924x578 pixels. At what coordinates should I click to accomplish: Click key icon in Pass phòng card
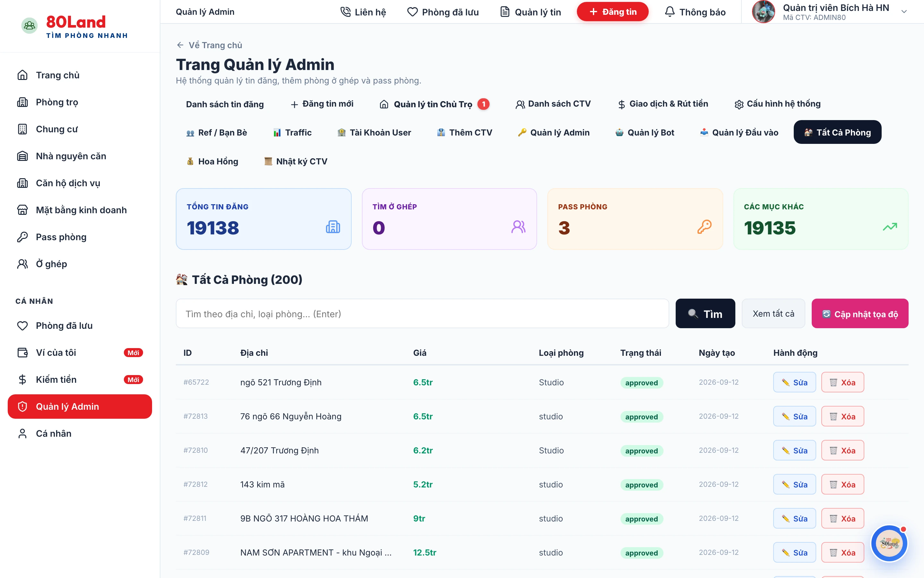pos(705,227)
